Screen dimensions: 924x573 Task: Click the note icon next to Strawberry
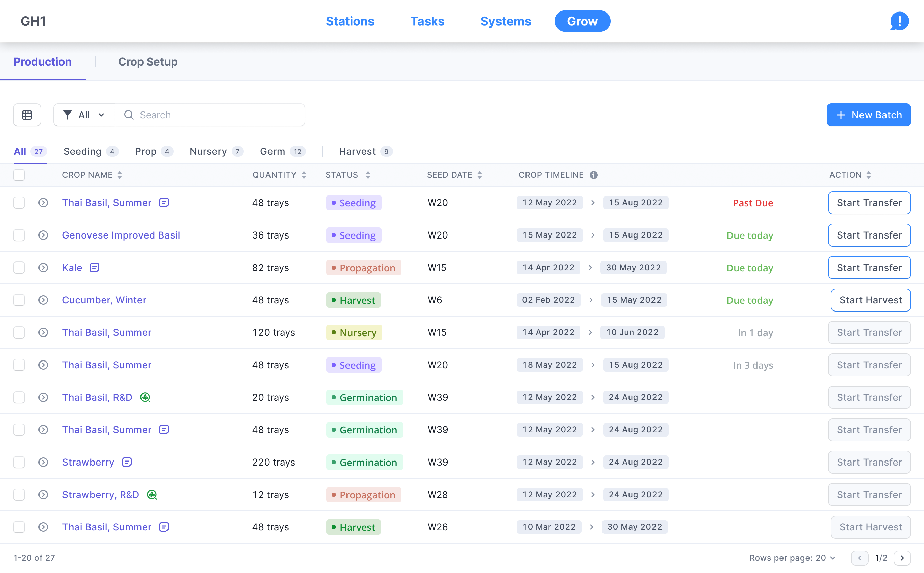click(127, 462)
